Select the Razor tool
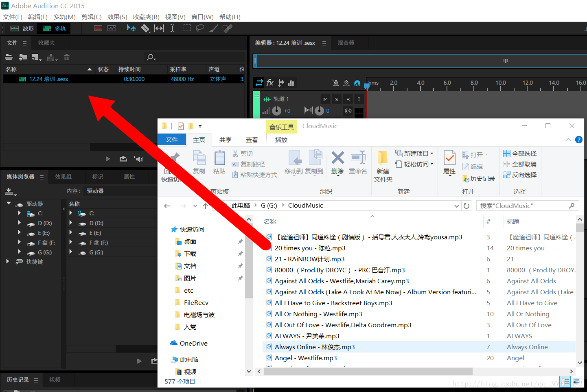The height and width of the screenshot is (392, 587). tap(145, 28)
